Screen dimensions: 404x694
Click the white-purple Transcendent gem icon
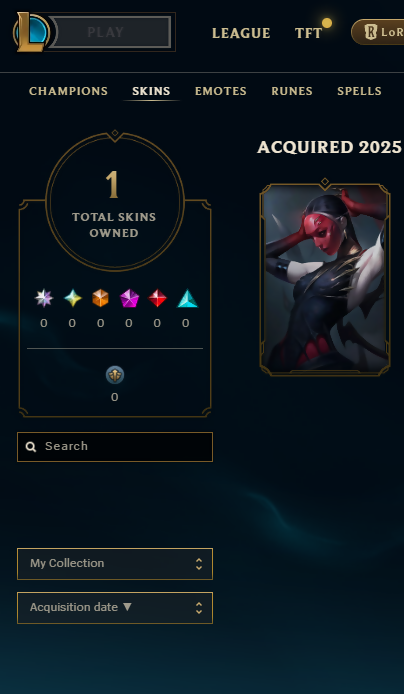click(44, 298)
